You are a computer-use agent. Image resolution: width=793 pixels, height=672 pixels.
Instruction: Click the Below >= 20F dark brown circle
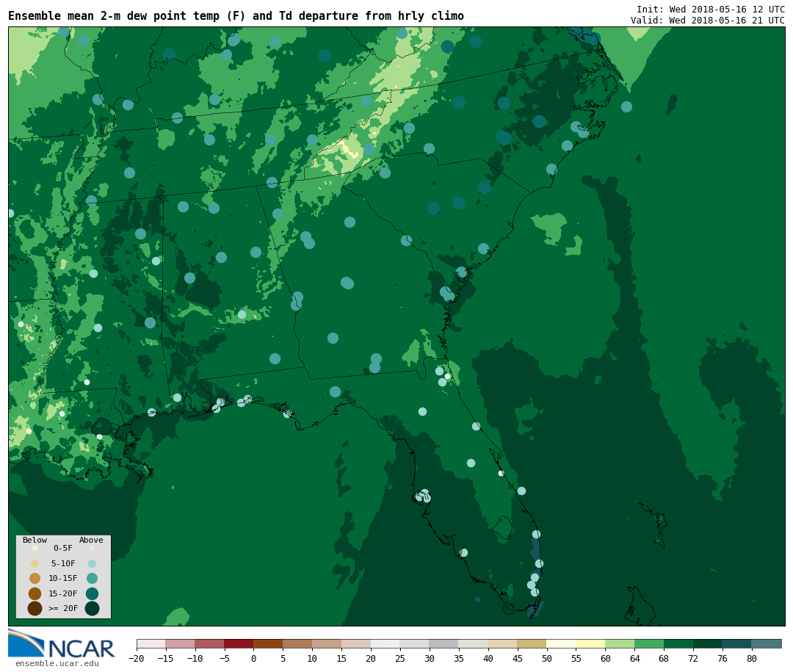point(35,608)
